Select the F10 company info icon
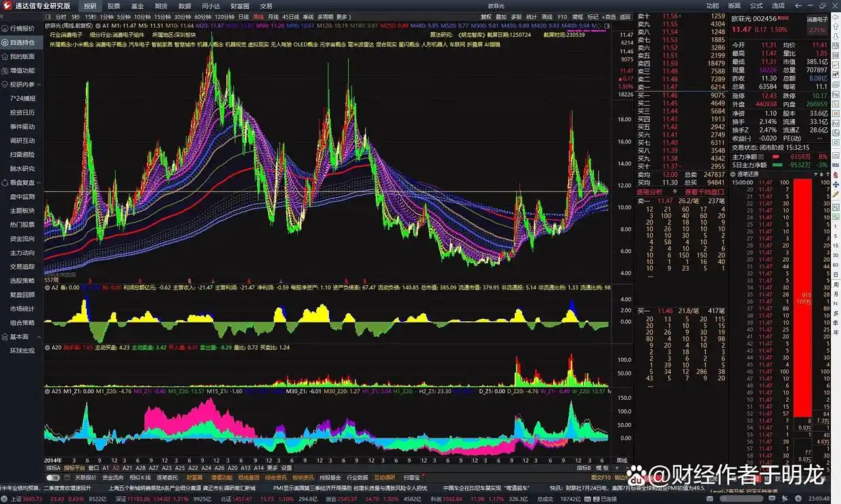 click(x=562, y=16)
